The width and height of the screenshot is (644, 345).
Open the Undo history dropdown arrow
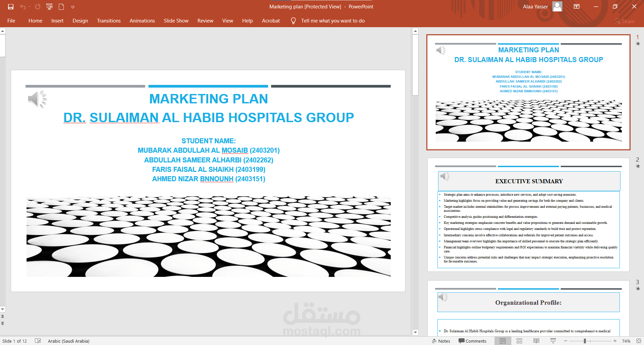tap(29, 7)
